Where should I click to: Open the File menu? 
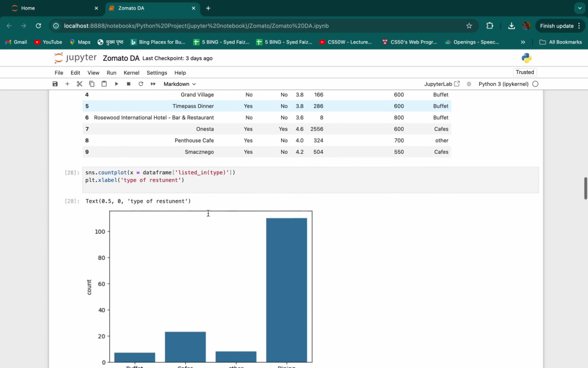(59, 73)
